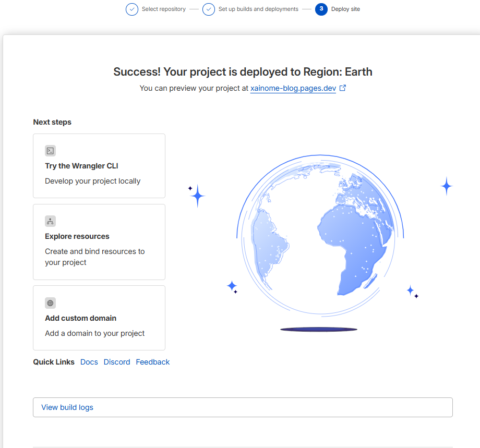Go to Set up builds and deployments step
The width and height of the screenshot is (480, 448).
[x=258, y=9]
